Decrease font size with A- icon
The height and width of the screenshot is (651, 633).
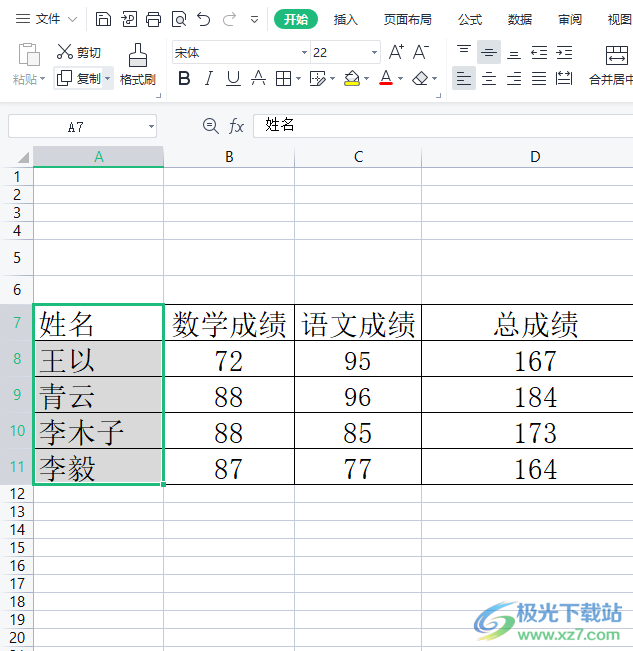tap(421, 52)
